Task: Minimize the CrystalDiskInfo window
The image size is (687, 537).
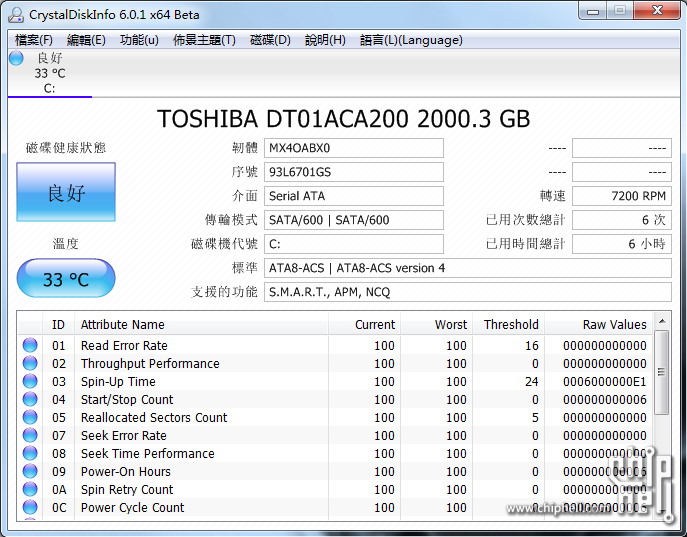Action: coord(593,11)
